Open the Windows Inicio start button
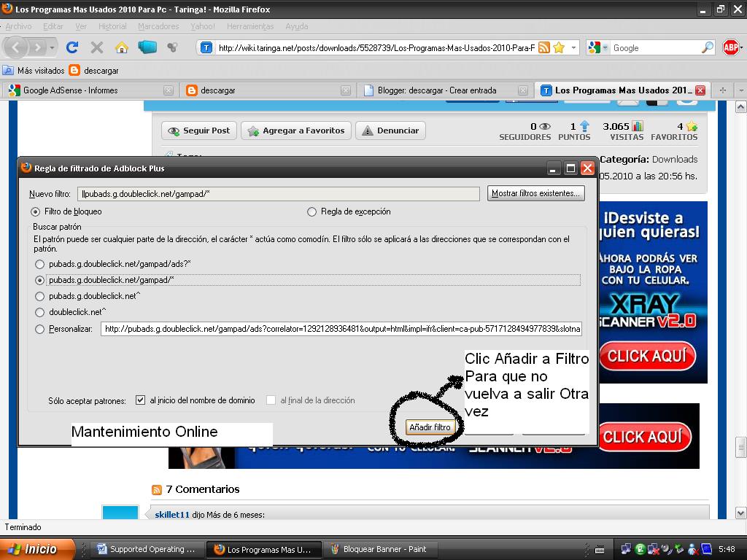Screen dimensions: 747x560 pyautogui.click(x=37, y=549)
